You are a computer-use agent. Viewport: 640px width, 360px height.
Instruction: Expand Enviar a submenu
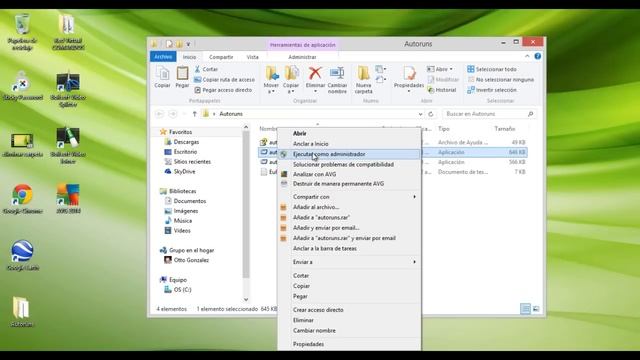click(x=349, y=262)
